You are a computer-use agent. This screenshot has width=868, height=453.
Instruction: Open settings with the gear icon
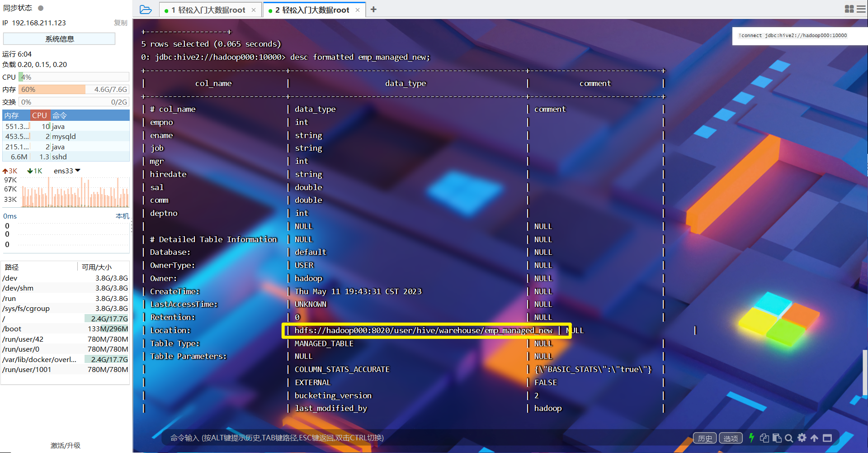pos(802,438)
